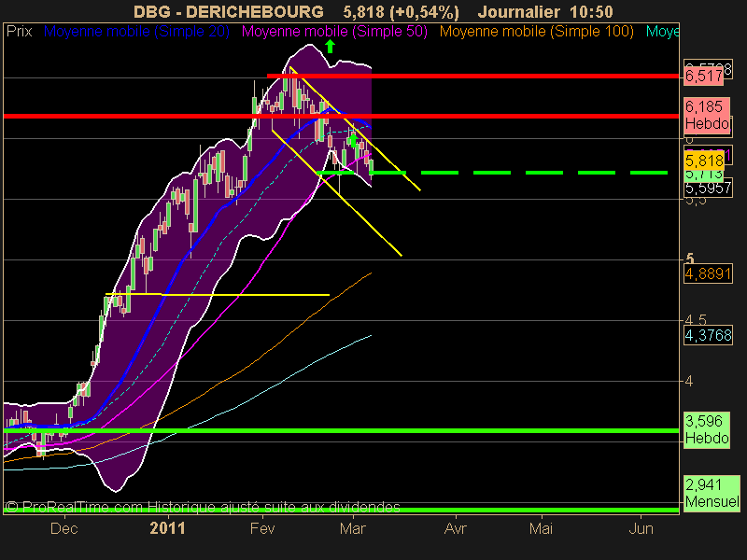Click the price 5 on the scale
The image size is (747, 560).
[x=689, y=259]
